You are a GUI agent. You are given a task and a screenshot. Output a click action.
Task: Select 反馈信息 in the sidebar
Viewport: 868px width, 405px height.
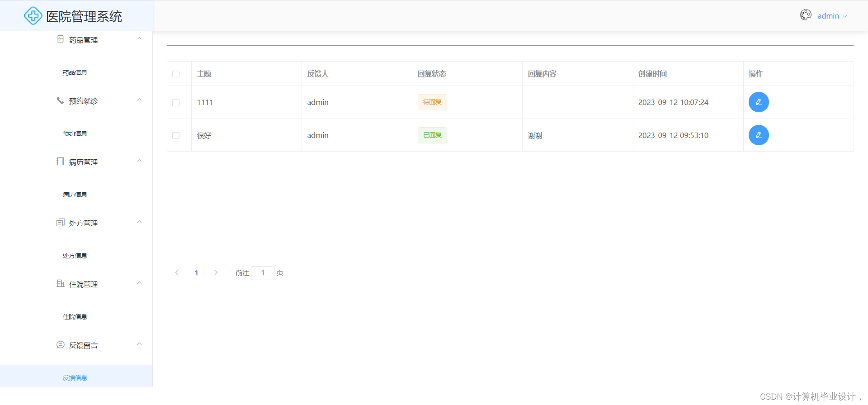76,376
